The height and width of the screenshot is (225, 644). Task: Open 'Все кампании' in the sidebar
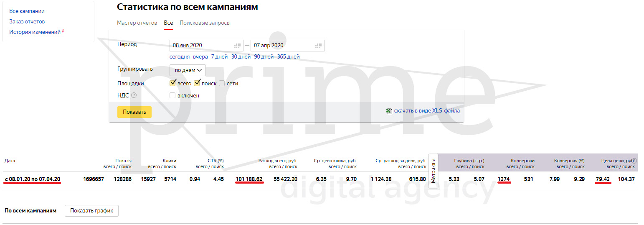click(x=27, y=11)
